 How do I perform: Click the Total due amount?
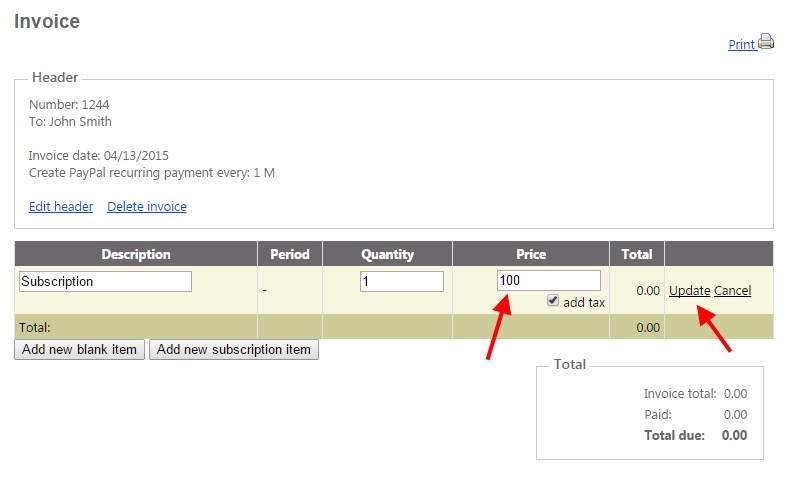point(734,435)
